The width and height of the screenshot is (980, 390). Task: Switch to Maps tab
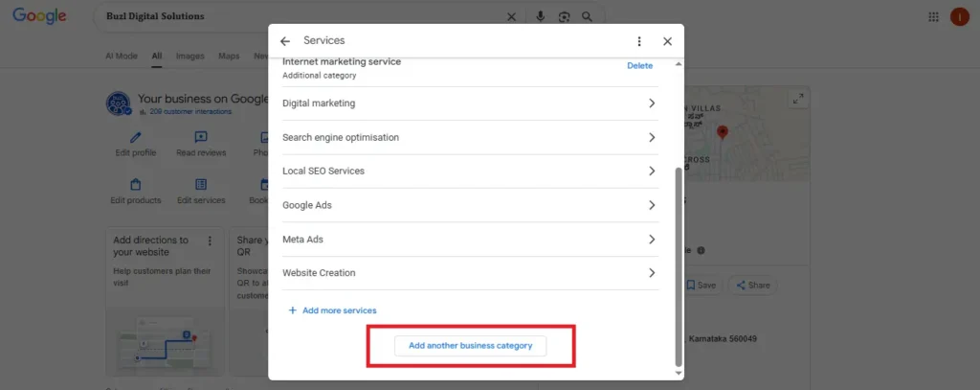[229, 56]
